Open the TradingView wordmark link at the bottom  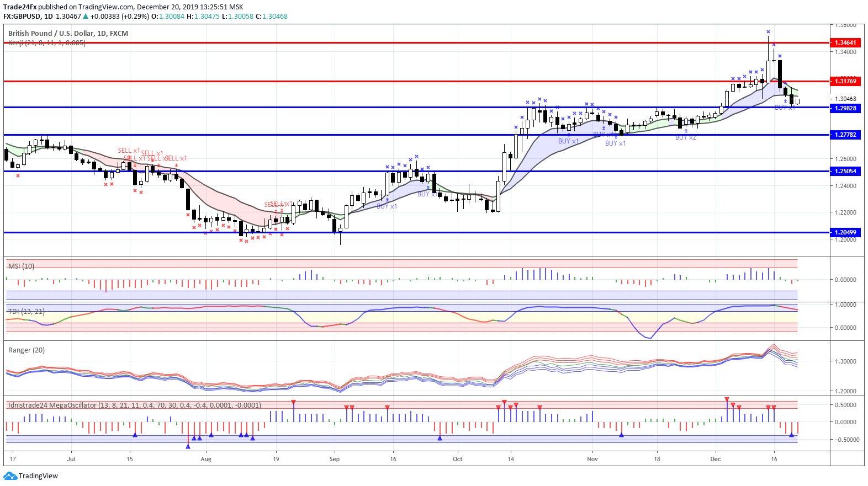pyautogui.click(x=38, y=476)
